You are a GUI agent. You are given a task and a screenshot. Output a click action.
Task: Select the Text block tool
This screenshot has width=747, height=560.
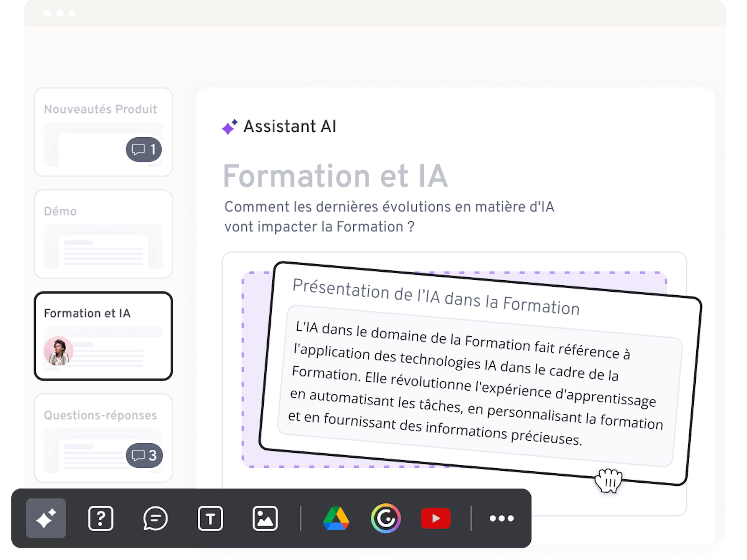pos(210,518)
